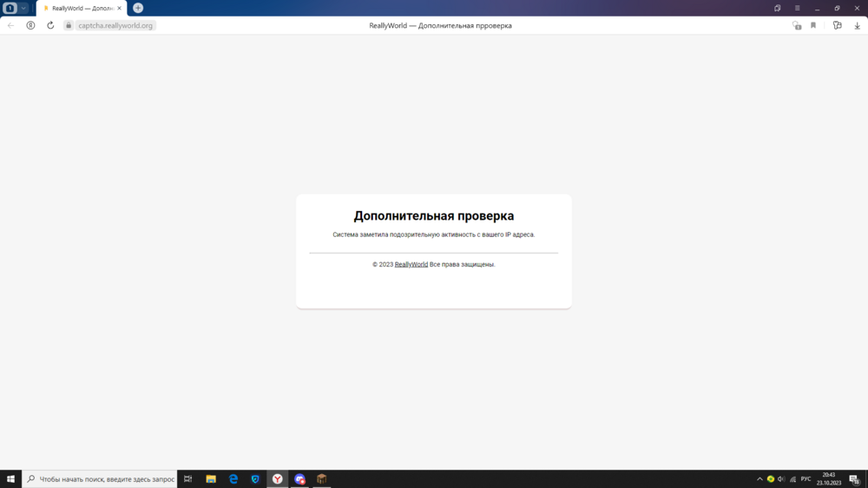Viewport: 868px width, 488px height.
Task: Open network connection settings in tray
Action: click(792, 479)
